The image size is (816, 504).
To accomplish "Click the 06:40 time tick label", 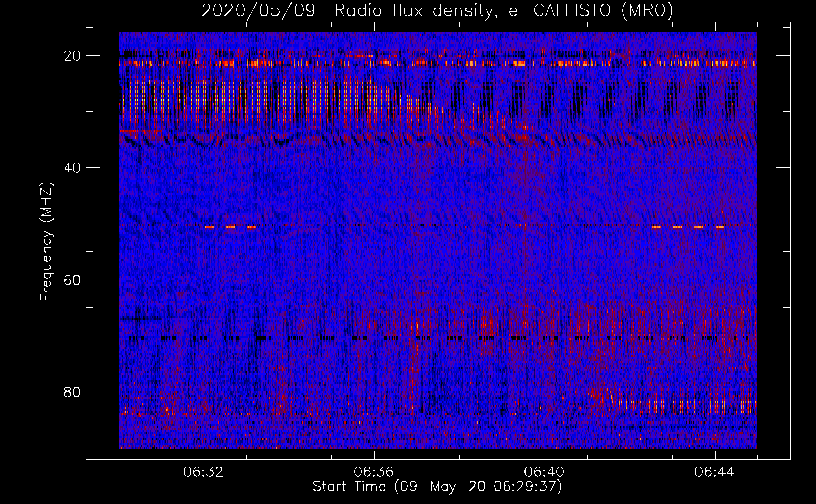I will tap(545, 472).
